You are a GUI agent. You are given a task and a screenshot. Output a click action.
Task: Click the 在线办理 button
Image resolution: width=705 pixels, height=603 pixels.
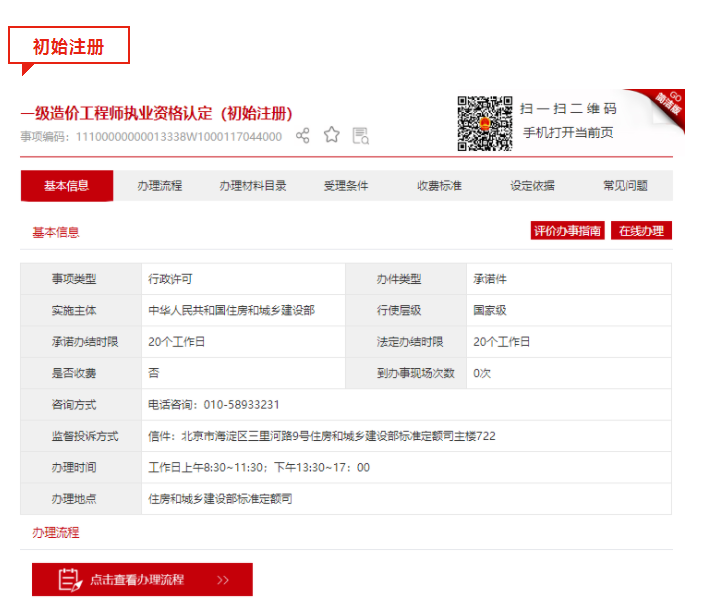click(x=641, y=231)
